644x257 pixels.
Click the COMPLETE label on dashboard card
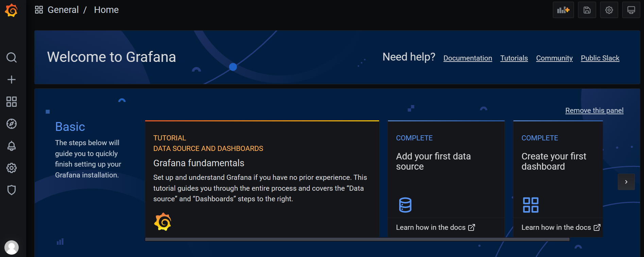[x=540, y=138]
